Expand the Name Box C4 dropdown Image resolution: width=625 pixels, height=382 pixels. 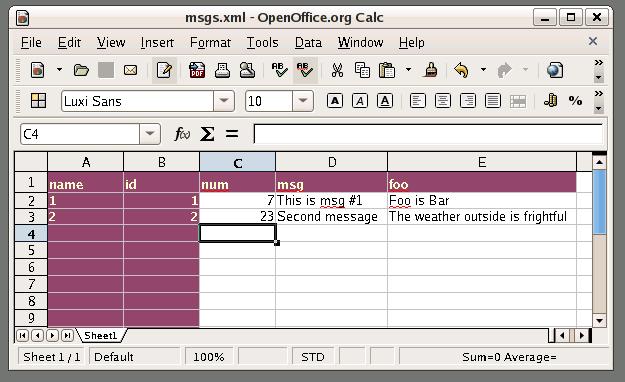click(150, 134)
